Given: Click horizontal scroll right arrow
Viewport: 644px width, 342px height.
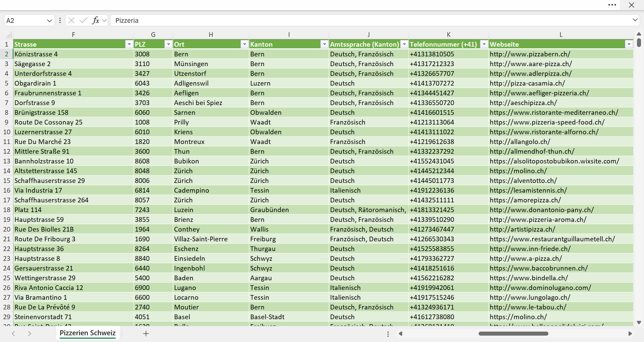Looking at the screenshot, I should (630, 334).
